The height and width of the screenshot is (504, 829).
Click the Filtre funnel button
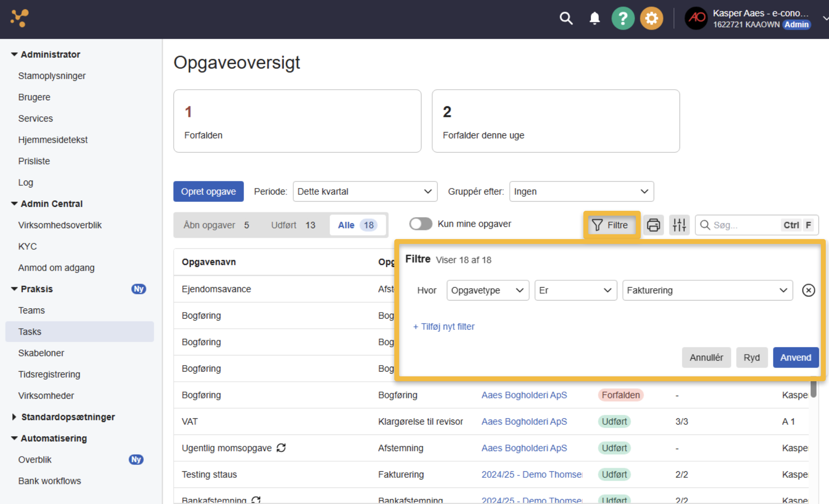pyautogui.click(x=611, y=225)
